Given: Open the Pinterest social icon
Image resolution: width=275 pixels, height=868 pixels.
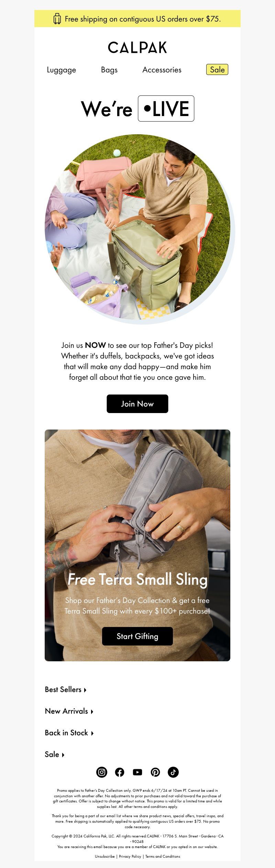Looking at the screenshot, I should pos(155,772).
